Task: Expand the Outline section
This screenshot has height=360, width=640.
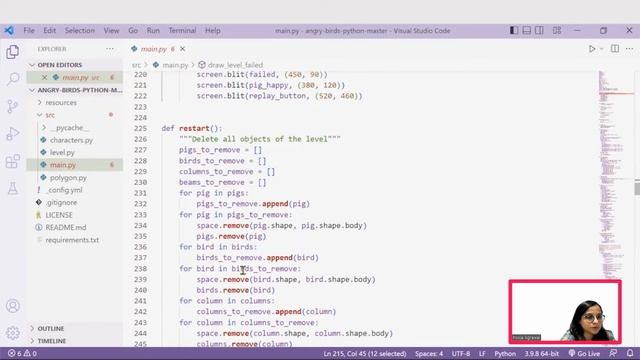Action: point(51,328)
